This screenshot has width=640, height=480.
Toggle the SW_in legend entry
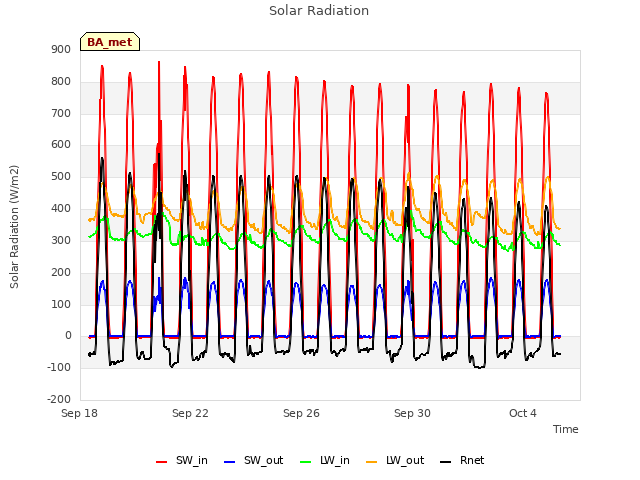[182, 460]
